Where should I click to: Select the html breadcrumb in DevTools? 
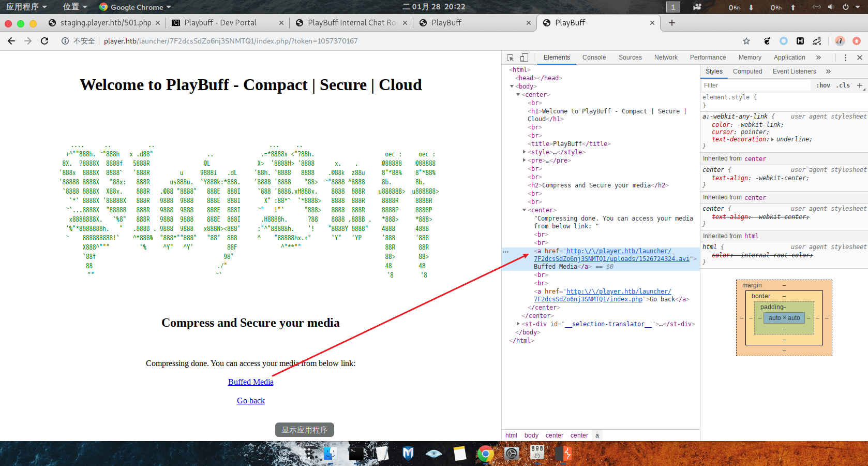coord(511,435)
